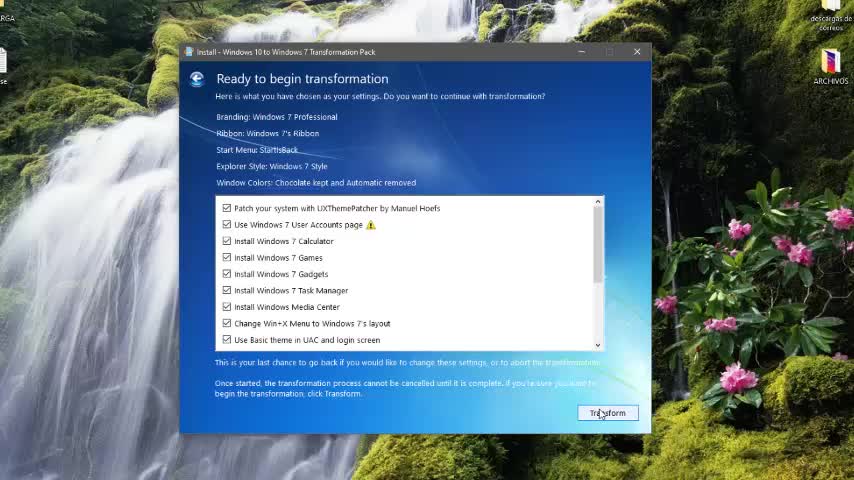
Task: Disable Use Basic theme in UAC option
Action: click(227, 339)
